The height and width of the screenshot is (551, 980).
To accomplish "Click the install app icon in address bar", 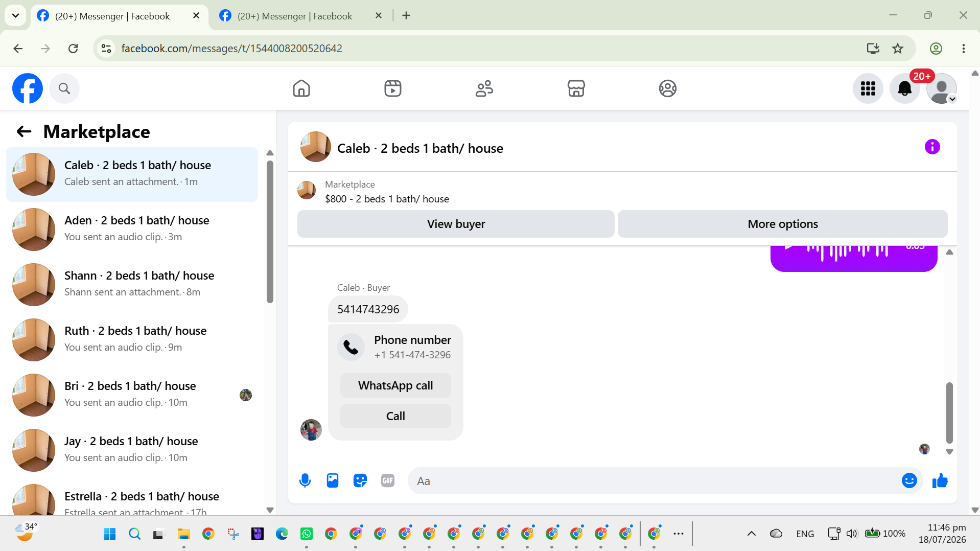I will (x=873, y=49).
